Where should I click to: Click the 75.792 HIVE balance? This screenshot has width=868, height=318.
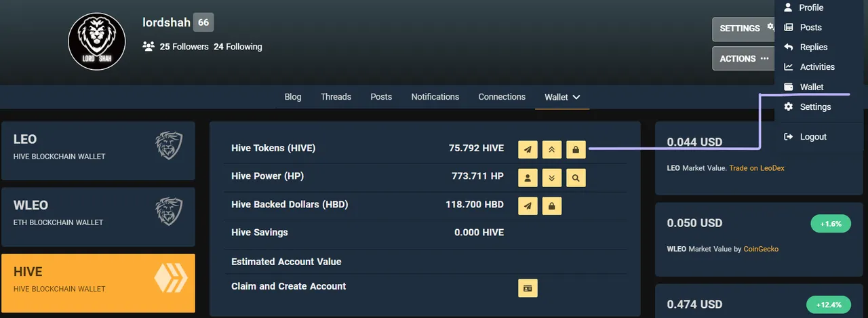click(476, 148)
